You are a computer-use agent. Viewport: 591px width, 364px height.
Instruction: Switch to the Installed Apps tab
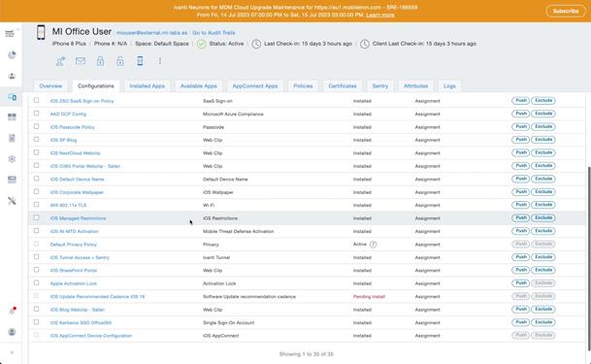pos(147,86)
